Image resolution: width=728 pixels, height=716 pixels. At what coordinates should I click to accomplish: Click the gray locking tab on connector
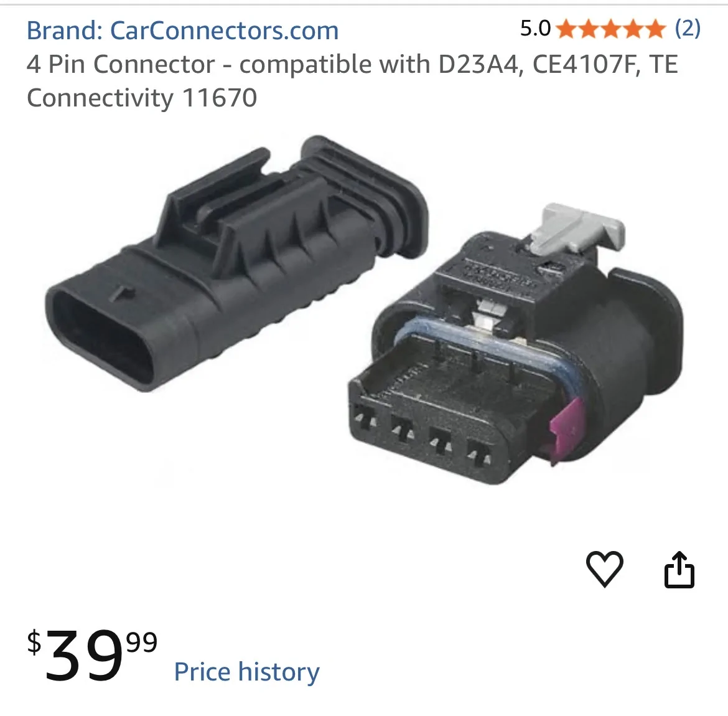[577, 230]
